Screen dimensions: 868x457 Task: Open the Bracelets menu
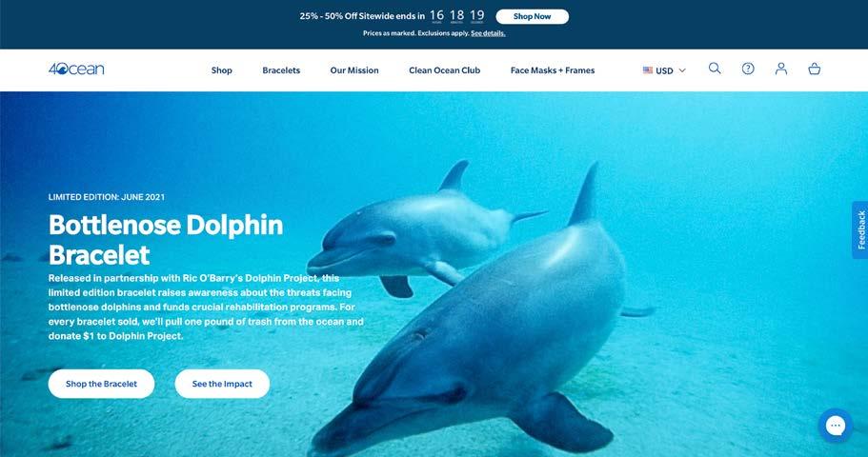[281, 70]
